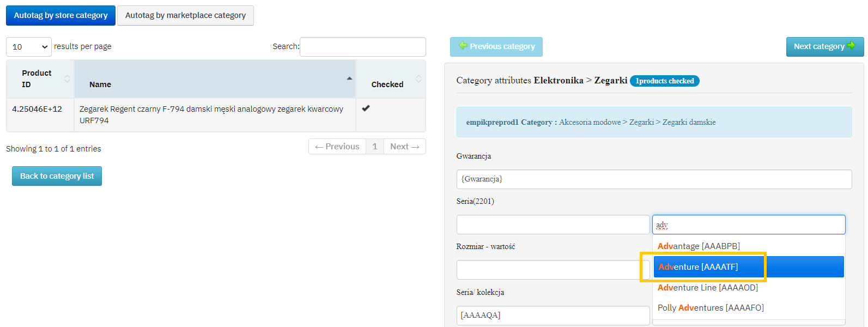Choose Adventure [AAAATF] option
The height and width of the screenshot is (327, 868).
(699, 267)
